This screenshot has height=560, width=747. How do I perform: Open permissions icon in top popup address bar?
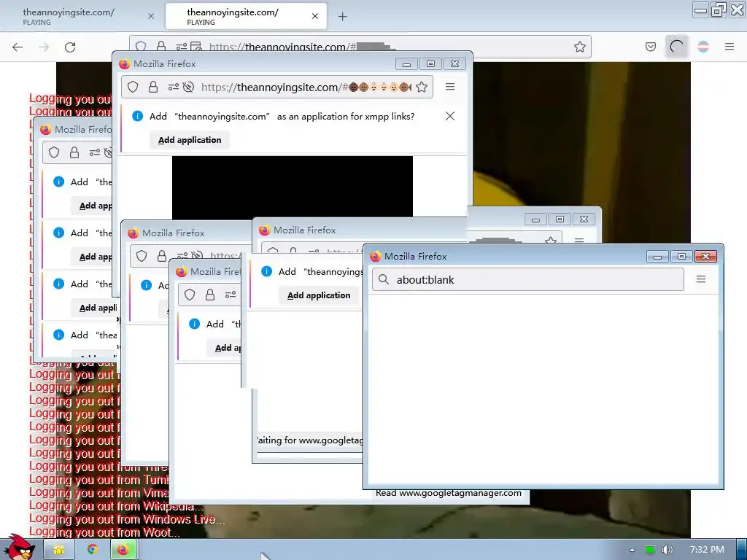tap(174, 87)
